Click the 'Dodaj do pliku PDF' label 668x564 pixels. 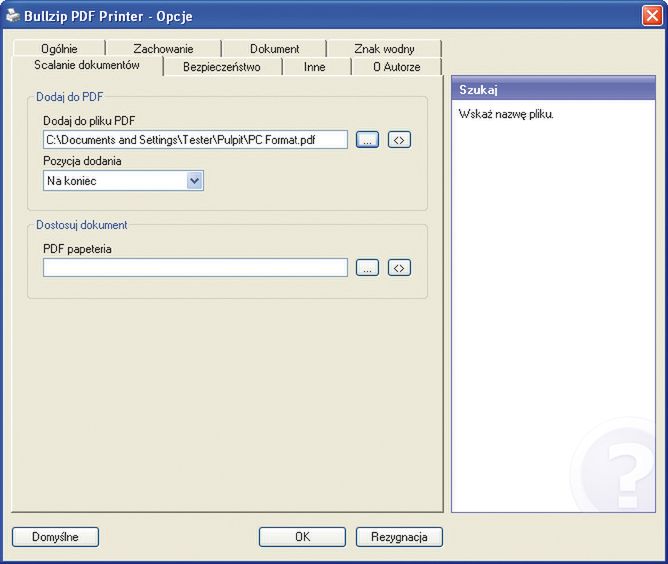click(89, 121)
